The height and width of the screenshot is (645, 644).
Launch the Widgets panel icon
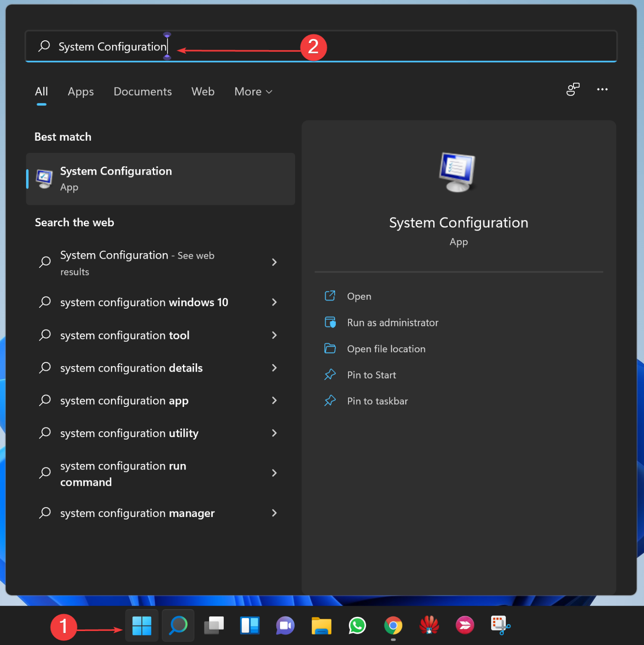click(250, 626)
